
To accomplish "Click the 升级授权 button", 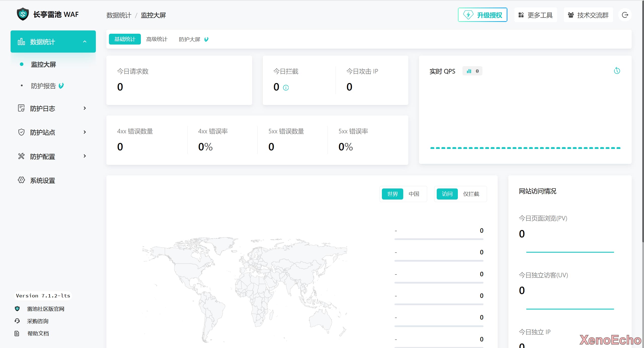I will 482,15.
